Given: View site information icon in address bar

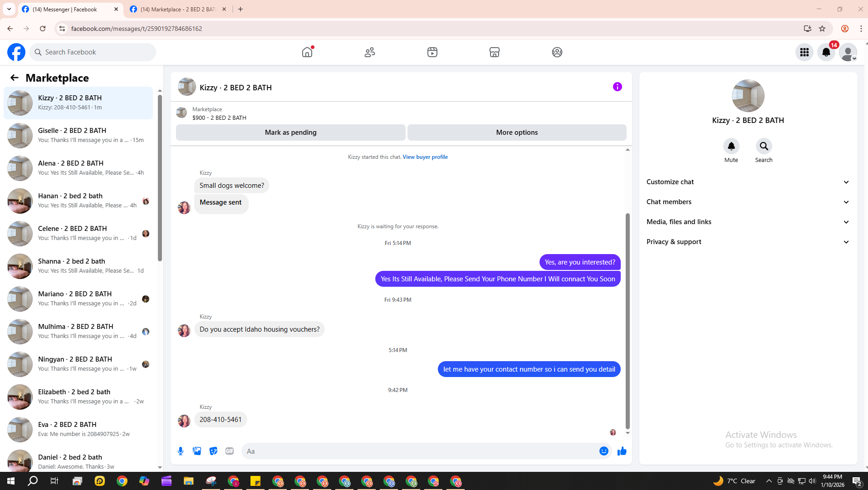Looking at the screenshot, I should pos(62,29).
